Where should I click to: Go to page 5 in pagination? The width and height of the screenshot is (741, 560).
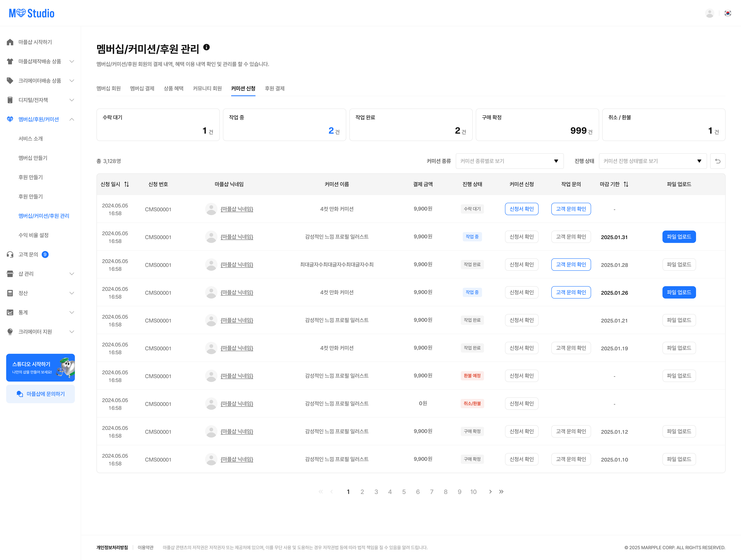point(404,492)
